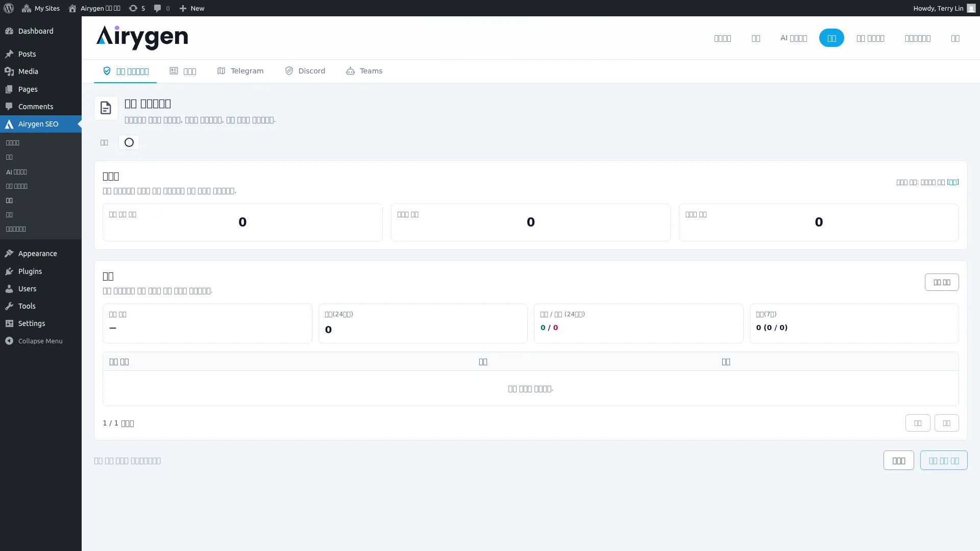Click the comment bubble icon in admin bar
This screenshot has height=551, width=980.
tap(158, 8)
